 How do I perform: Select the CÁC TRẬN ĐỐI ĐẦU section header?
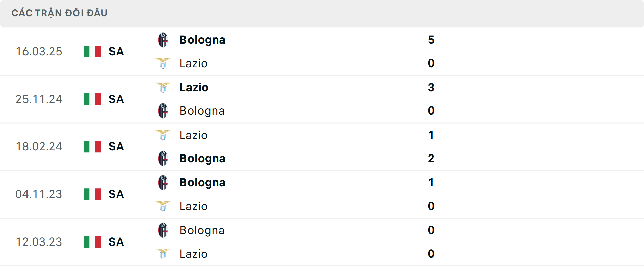(60, 13)
